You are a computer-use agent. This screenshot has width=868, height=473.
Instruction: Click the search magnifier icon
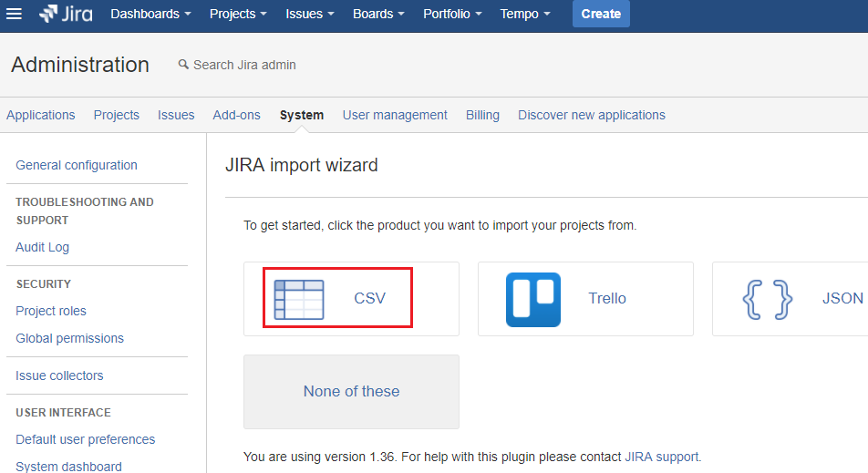183,65
